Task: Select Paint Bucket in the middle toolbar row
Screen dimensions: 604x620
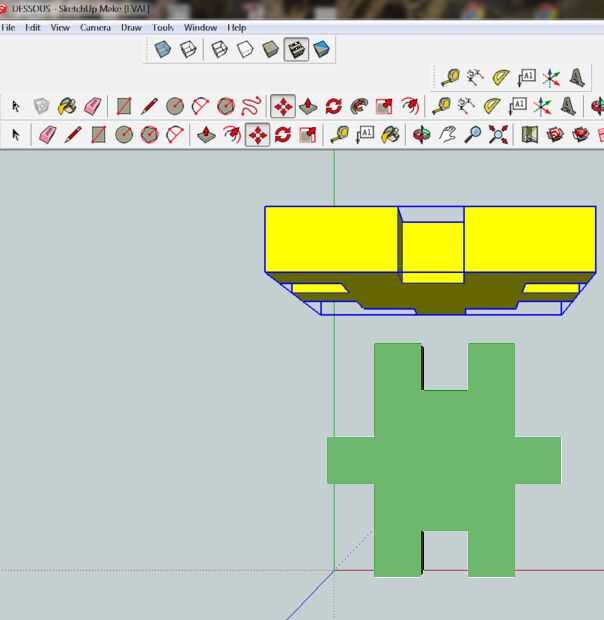Action: 67,106
